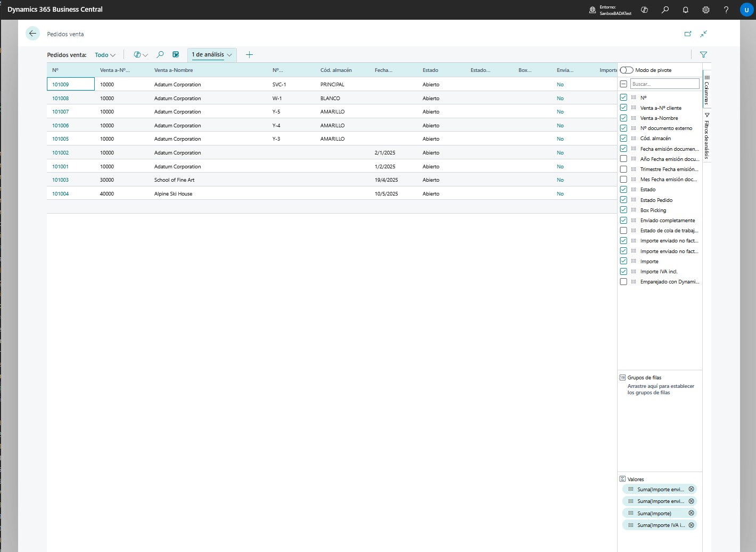Open the 1 de análisis tab dropdown
The image size is (756, 552).
tap(229, 55)
